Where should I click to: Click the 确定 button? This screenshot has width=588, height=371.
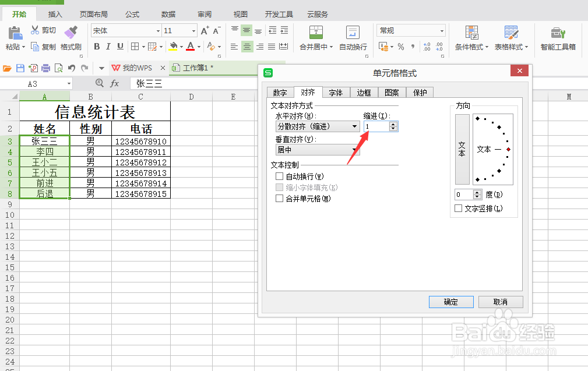pyautogui.click(x=451, y=302)
